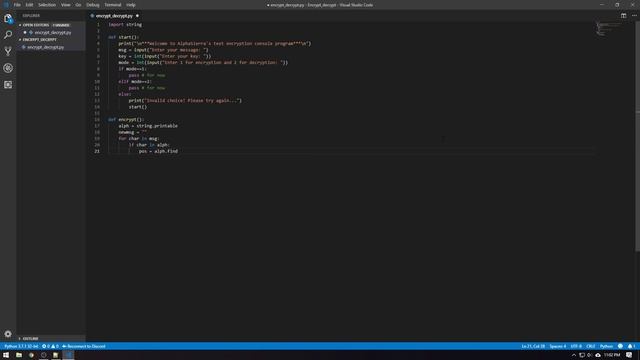This screenshot has width=640, height=360.
Task: Expand the Outline section
Action: coord(51,338)
